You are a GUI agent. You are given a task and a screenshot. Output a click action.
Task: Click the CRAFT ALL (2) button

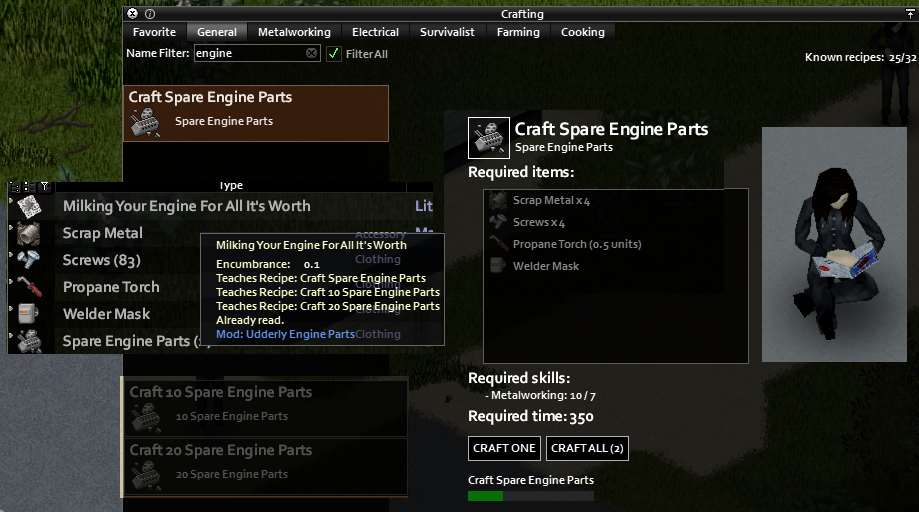pyautogui.click(x=587, y=448)
